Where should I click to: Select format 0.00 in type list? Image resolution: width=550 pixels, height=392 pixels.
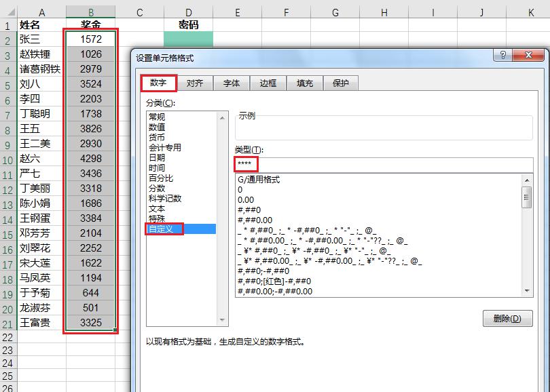click(x=246, y=200)
